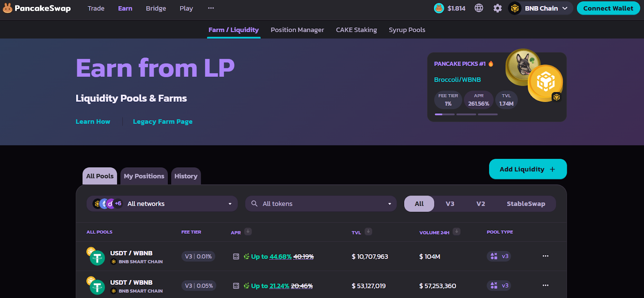Image resolution: width=644 pixels, height=298 pixels.
Task: Click the farm boost icon on 21.24% APR
Action: tap(246, 286)
